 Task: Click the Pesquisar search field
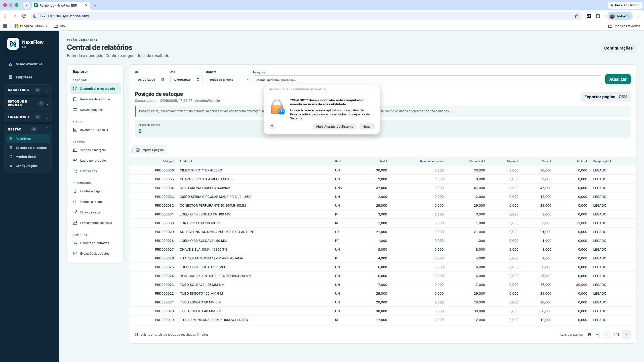pyautogui.click(x=427, y=80)
